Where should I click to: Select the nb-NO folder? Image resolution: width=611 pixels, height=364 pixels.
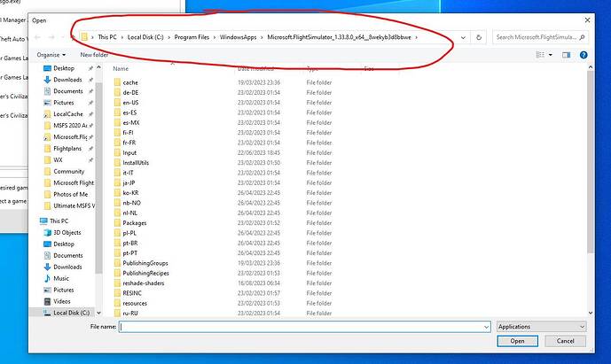tap(131, 203)
